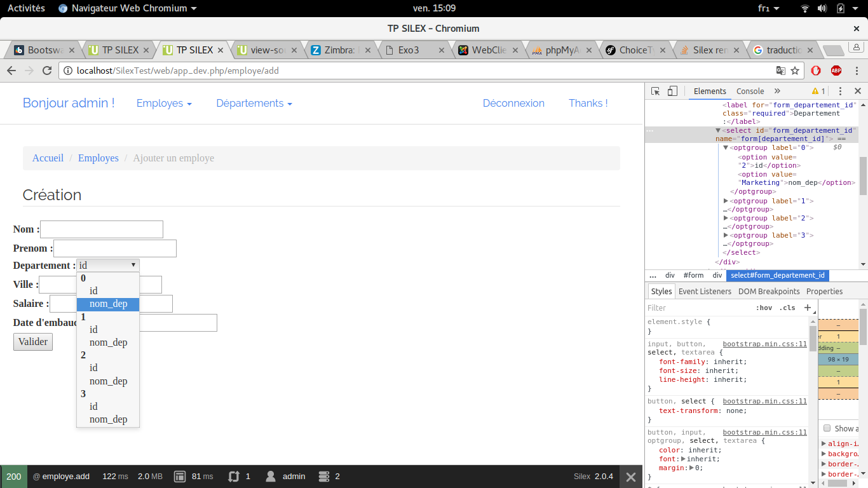868x488 pixels.
Task: Click the DevTools warning count indicator
Action: [818, 91]
